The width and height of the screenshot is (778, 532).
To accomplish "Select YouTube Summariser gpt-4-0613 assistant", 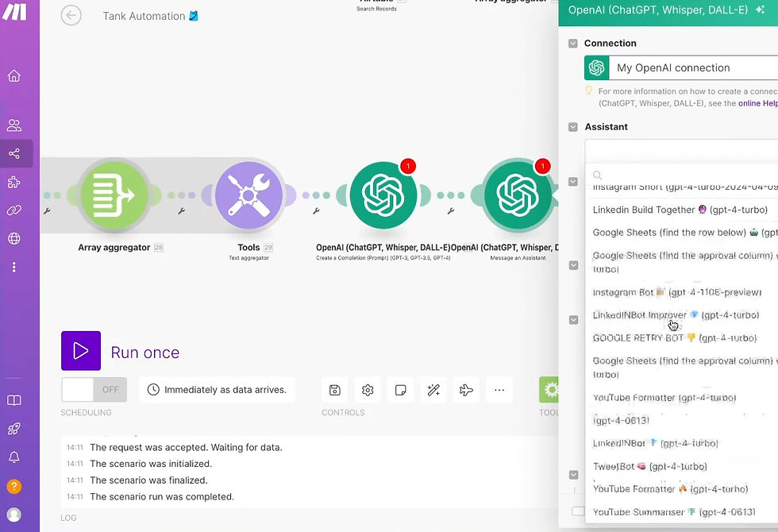I will (x=682, y=511).
